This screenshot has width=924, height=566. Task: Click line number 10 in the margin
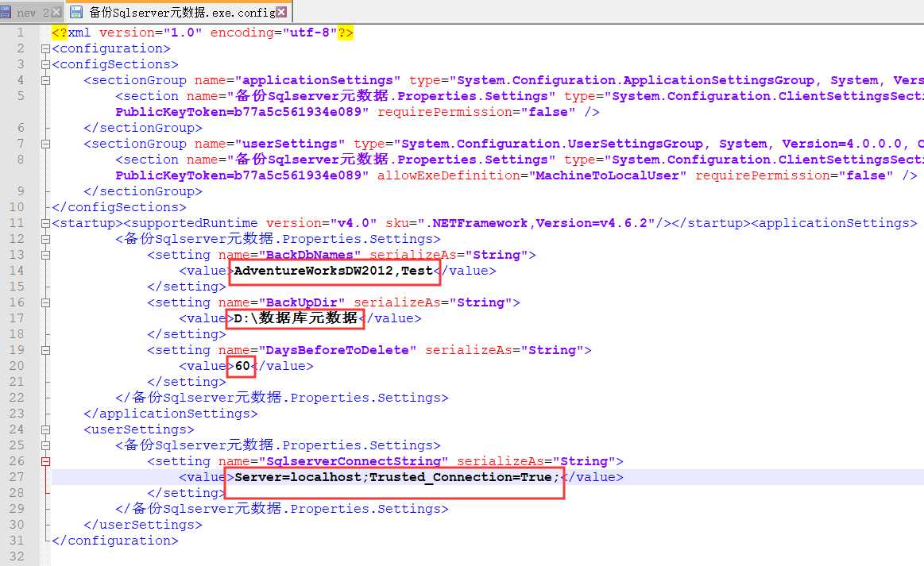tap(17, 207)
